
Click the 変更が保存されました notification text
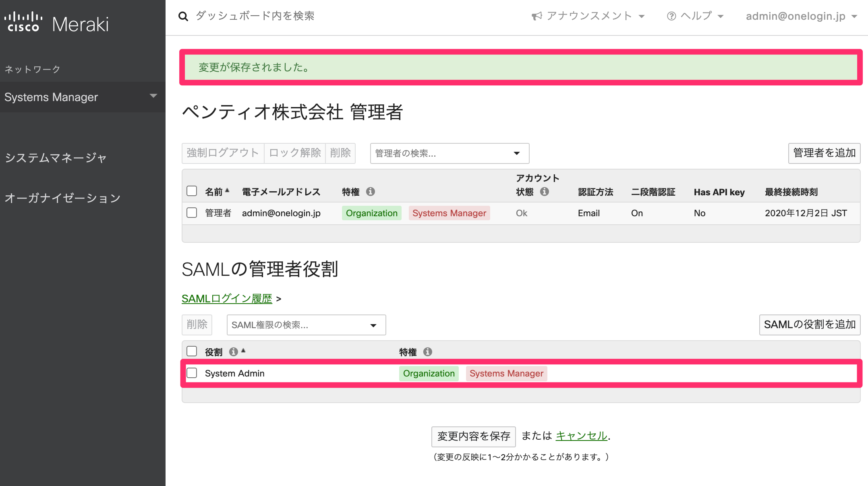pyautogui.click(x=254, y=67)
